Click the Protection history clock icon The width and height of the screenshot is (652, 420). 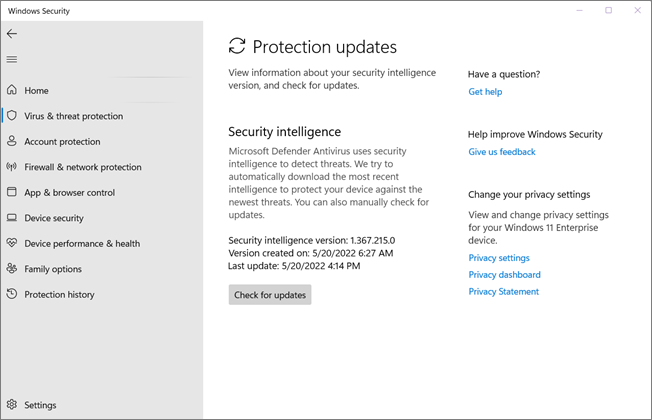pyautogui.click(x=12, y=295)
